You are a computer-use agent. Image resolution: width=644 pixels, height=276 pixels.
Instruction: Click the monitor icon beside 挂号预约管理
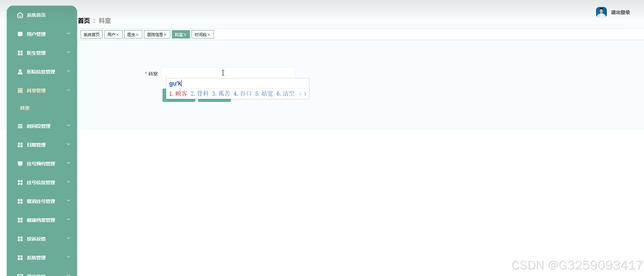(x=20, y=164)
